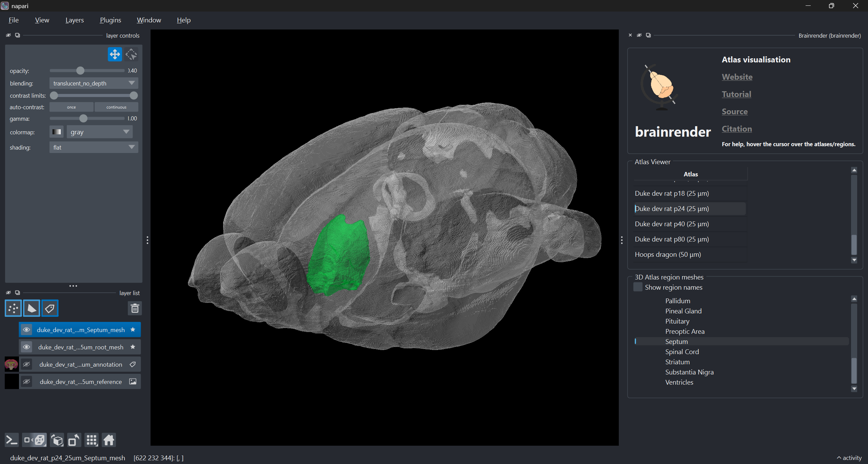Screen dimensions: 868x464
Task: Change order of visible axes
Action: pos(57,440)
